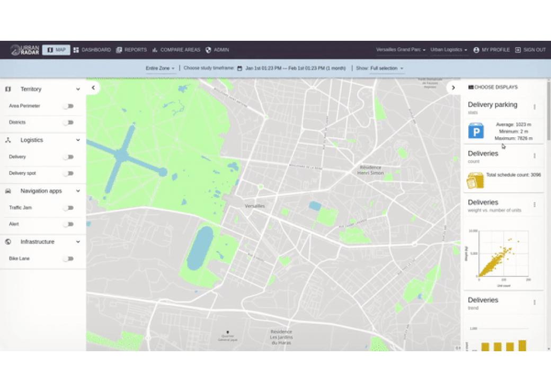Open the Admin tab
This screenshot has height=392, width=551.
[217, 50]
